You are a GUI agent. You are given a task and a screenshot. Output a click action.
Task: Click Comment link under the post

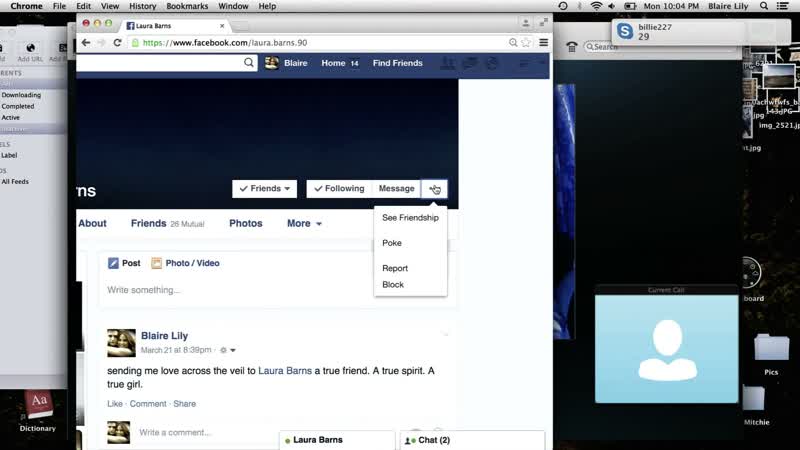pyautogui.click(x=148, y=404)
